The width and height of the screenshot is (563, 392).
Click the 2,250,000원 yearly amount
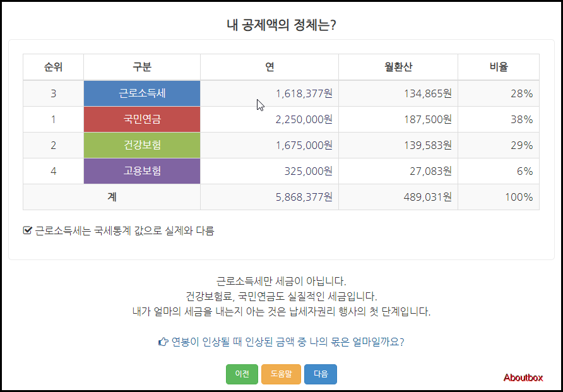(x=304, y=119)
